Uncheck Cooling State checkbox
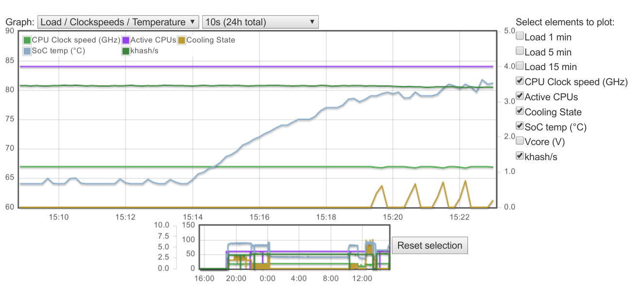Image resolution: width=644 pixels, height=293 pixels. tap(520, 111)
